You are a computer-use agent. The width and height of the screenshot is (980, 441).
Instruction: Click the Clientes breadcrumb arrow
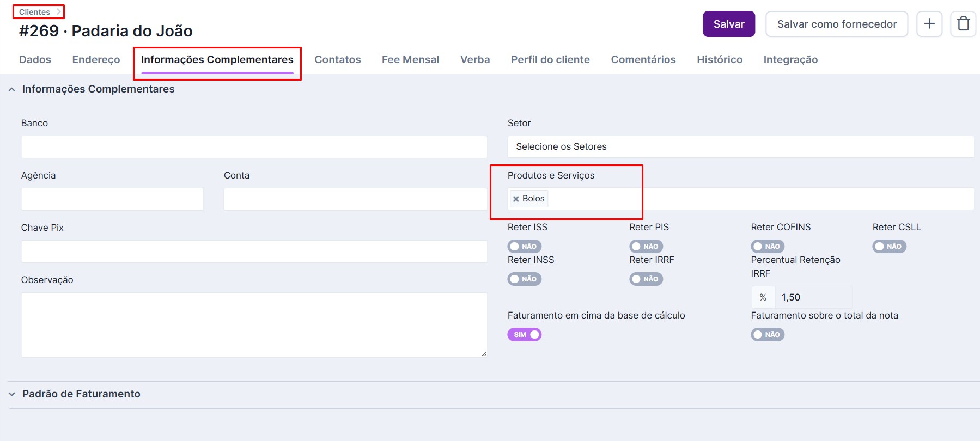59,12
